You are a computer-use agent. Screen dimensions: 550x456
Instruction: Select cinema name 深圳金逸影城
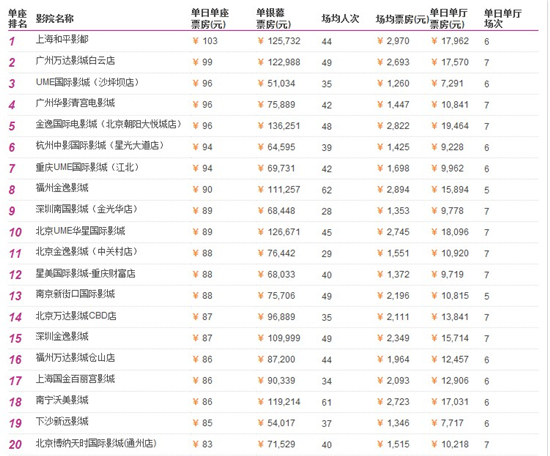click(x=62, y=336)
